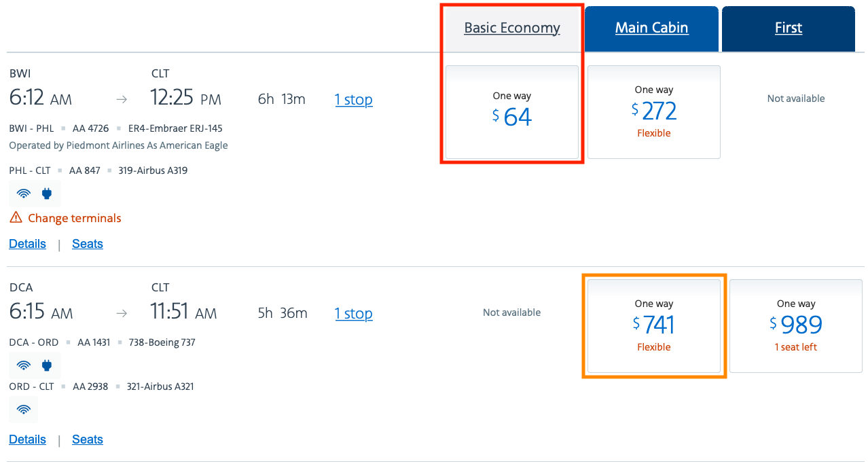Open the 1 stop link for the BWI flight

pyautogui.click(x=354, y=100)
